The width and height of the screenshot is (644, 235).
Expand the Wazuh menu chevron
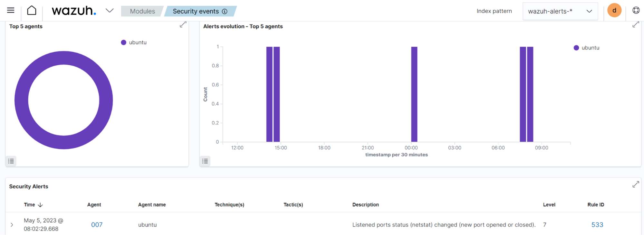pos(110,11)
